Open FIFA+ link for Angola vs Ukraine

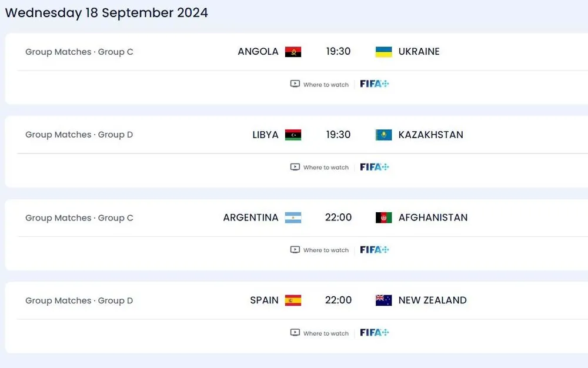(x=375, y=83)
